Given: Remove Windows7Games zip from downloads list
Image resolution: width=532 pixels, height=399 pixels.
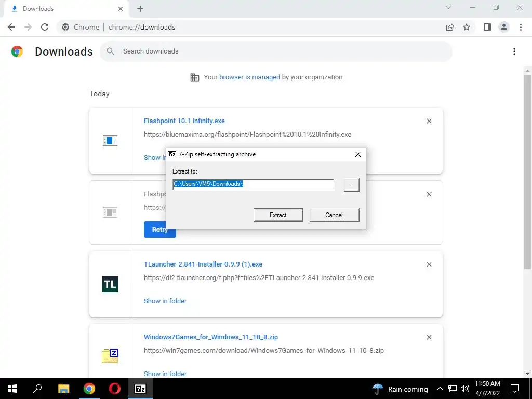Looking at the screenshot, I should [x=429, y=337].
